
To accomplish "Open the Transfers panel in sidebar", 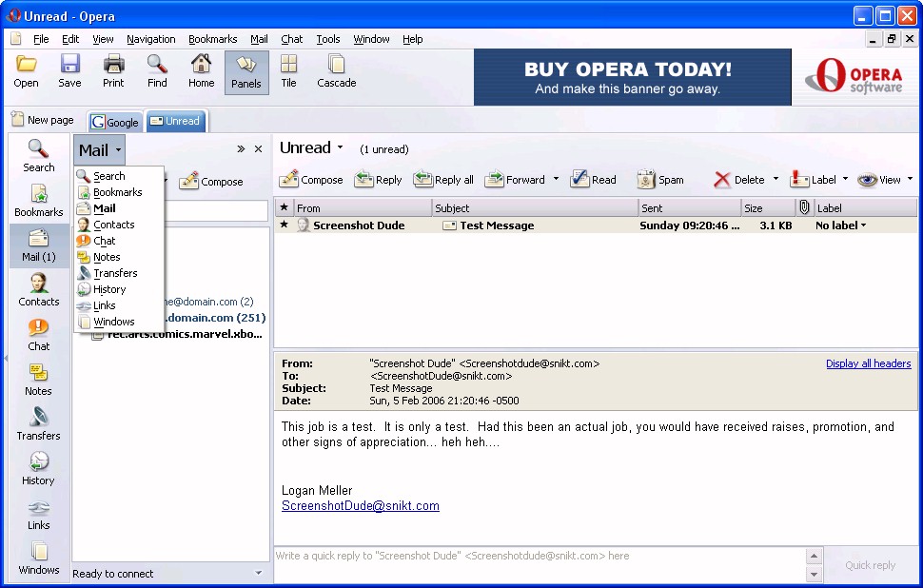I will pos(38,423).
